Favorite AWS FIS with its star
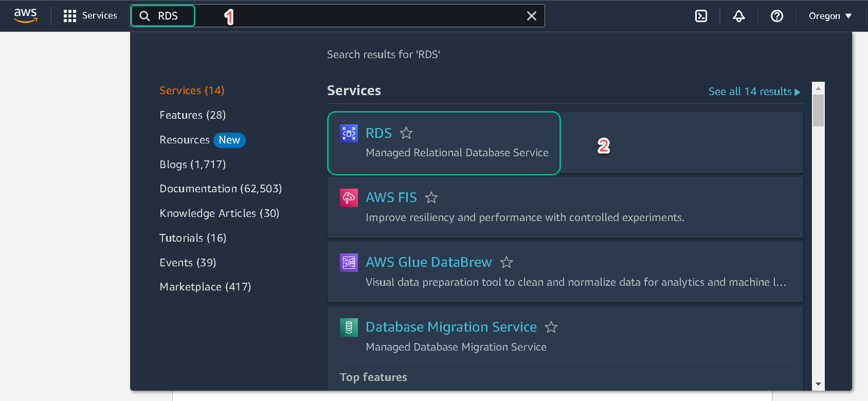Viewport: 868px width, 401px height. [x=431, y=197]
